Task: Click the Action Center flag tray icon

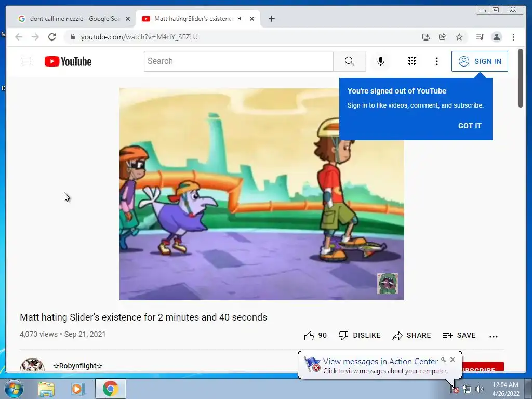Action: pos(454,389)
